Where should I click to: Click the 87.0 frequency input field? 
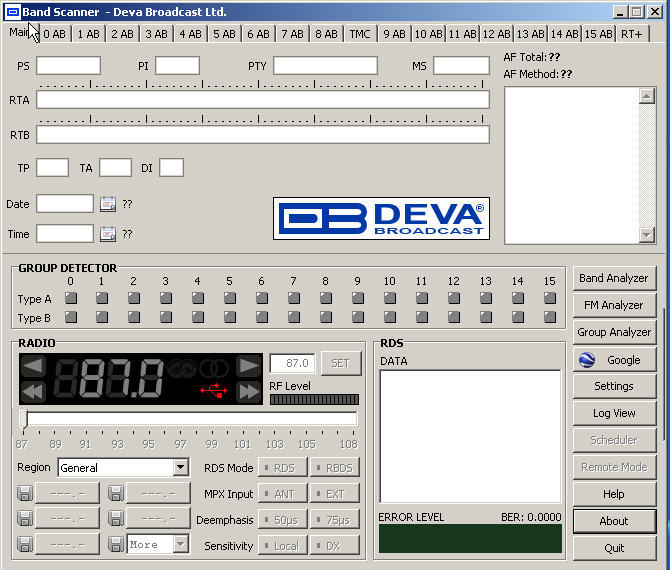(293, 363)
